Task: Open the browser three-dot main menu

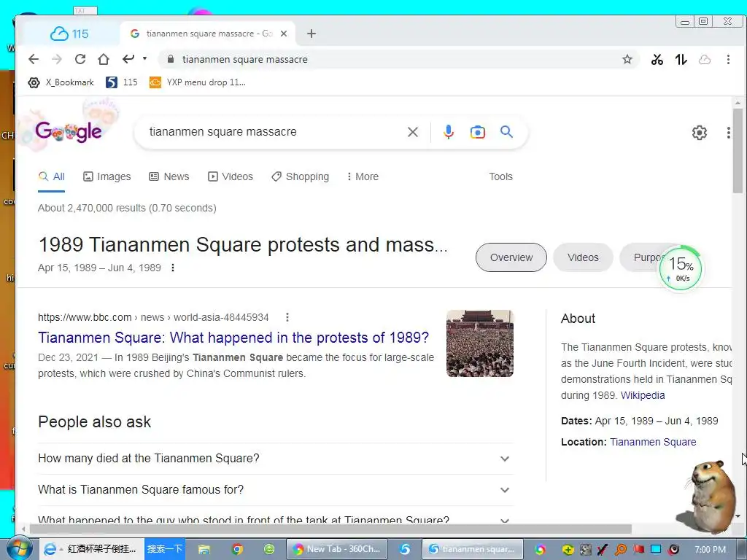Action: (728, 59)
